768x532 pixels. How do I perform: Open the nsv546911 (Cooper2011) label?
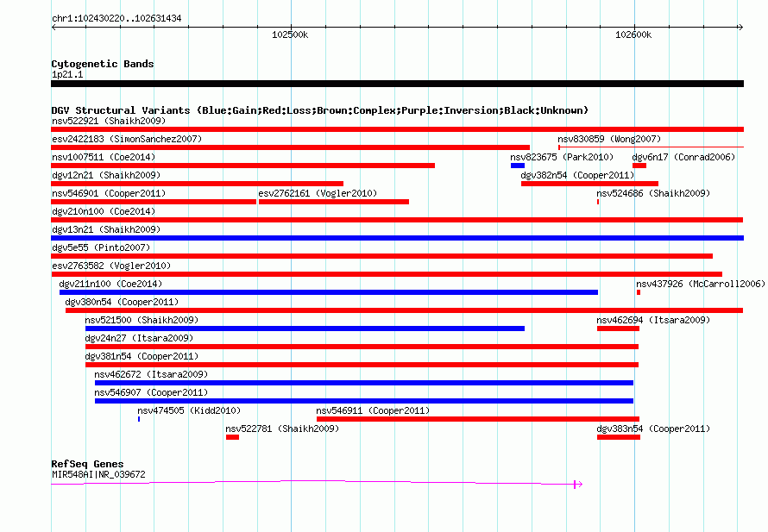pos(373,410)
